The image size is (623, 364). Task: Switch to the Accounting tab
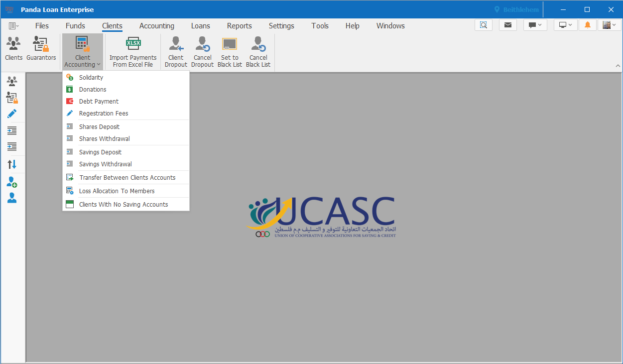157,26
